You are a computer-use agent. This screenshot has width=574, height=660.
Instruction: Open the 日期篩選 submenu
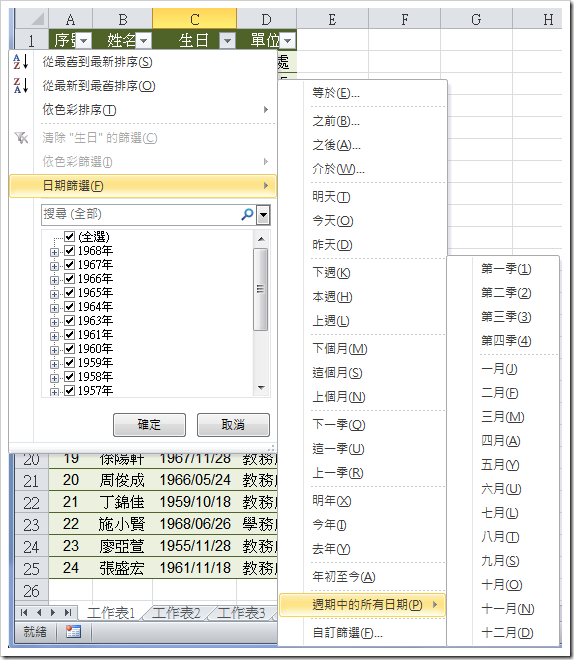click(x=143, y=186)
